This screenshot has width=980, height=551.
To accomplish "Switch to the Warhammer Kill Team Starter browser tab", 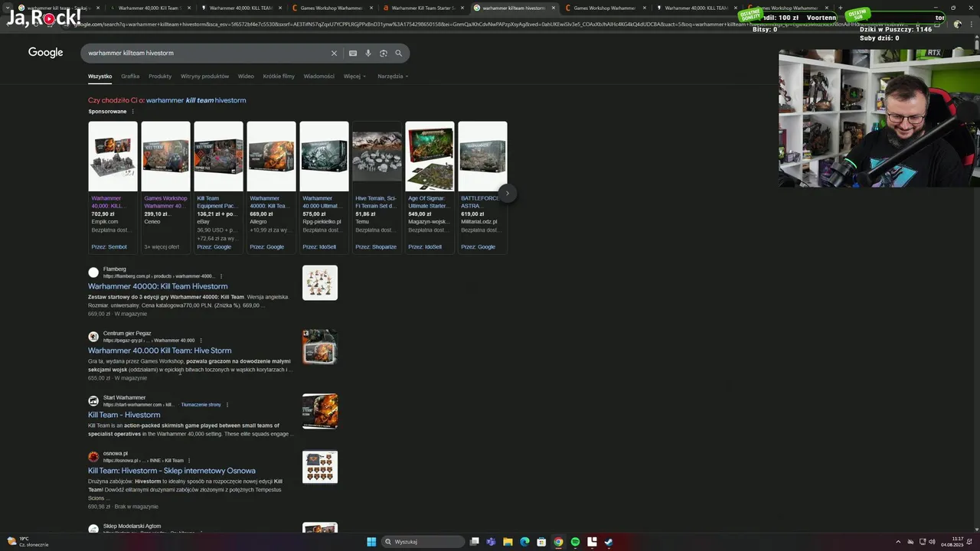I will 423,8.
